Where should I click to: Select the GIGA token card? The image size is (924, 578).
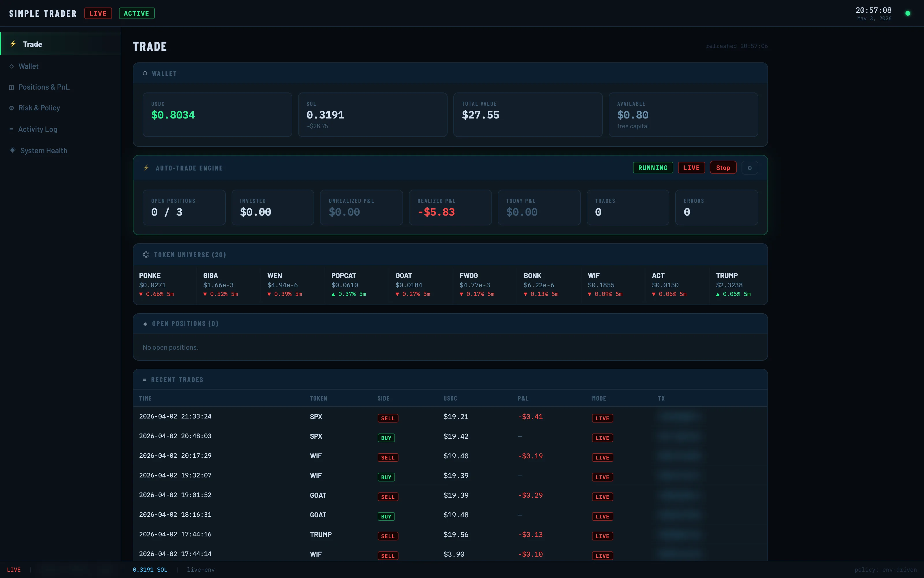tap(229, 285)
